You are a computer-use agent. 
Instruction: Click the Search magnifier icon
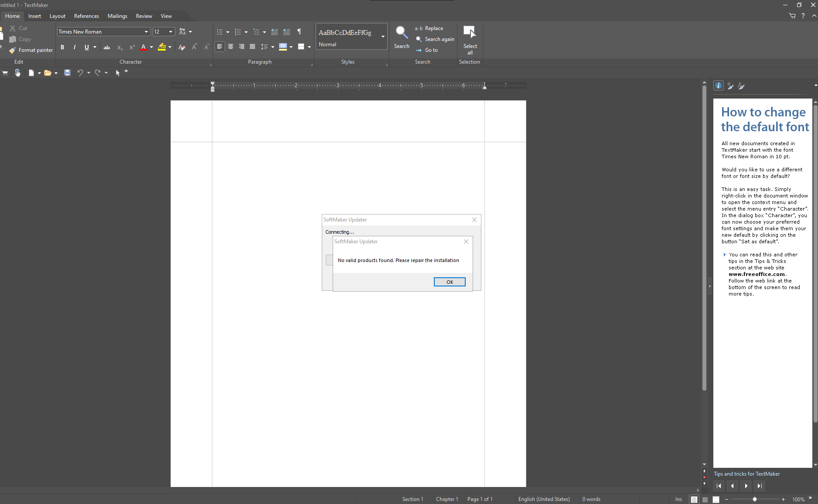(x=402, y=33)
